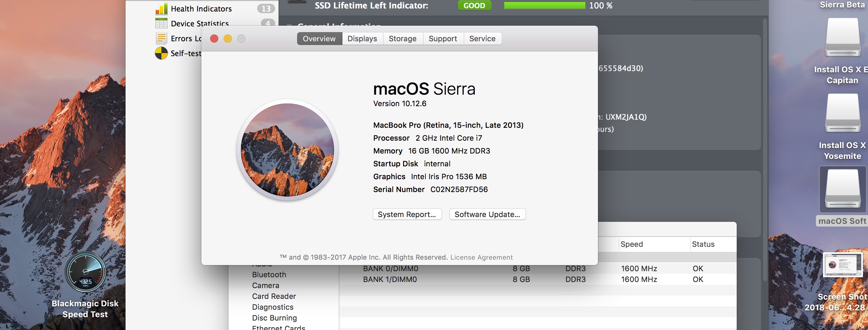
Task: Select Diagnostics in the System Report sidebar
Action: [x=273, y=307]
